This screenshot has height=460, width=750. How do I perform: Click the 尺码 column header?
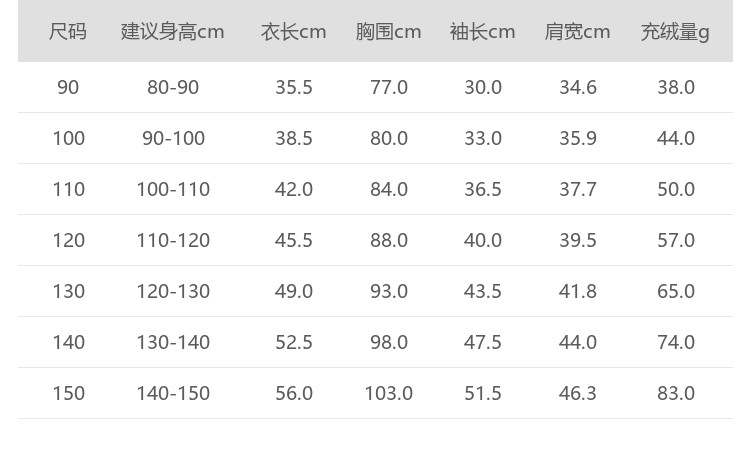pyautogui.click(x=68, y=32)
